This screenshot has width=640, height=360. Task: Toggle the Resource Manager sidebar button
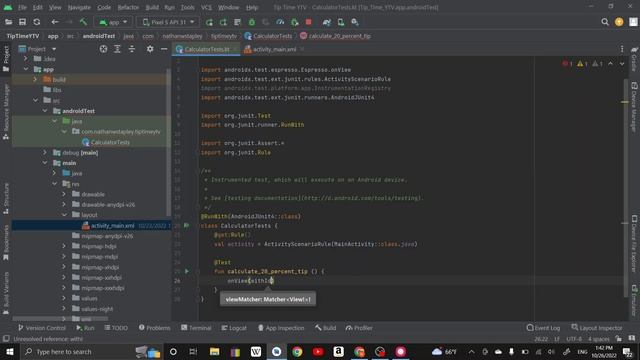pyautogui.click(x=6, y=112)
